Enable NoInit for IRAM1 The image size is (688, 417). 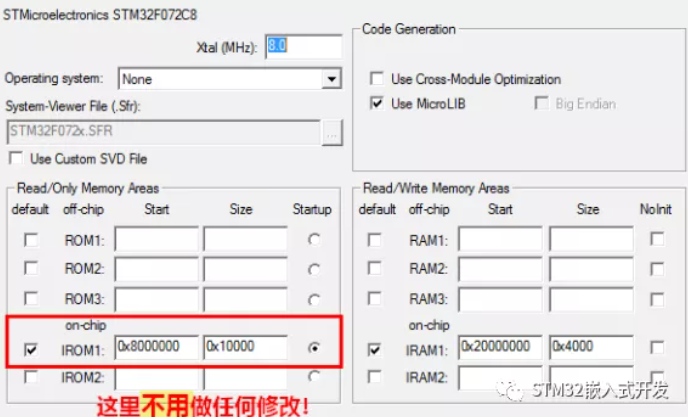[657, 348]
